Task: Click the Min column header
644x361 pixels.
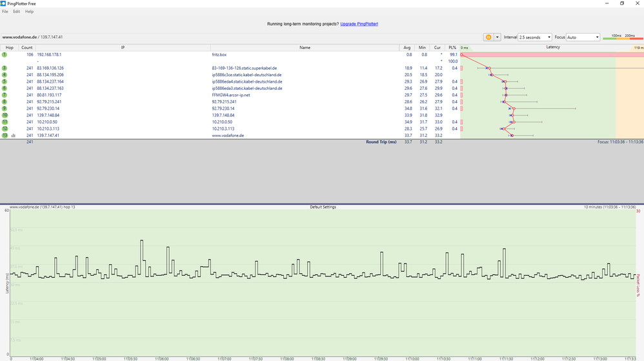Action: [x=422, y=48]
